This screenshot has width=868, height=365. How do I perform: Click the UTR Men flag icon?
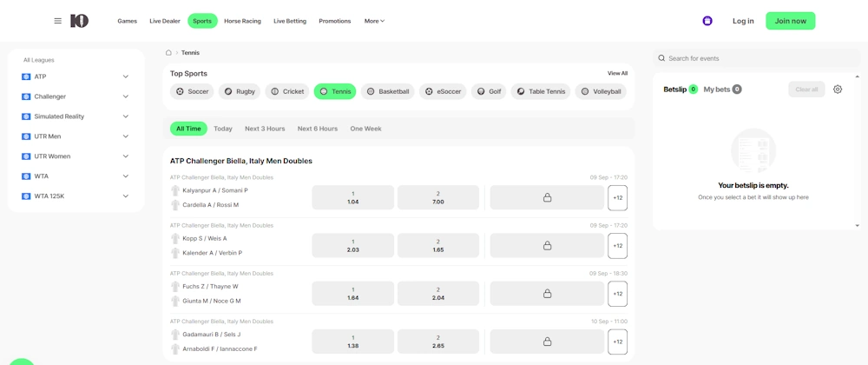click(26, 136)
